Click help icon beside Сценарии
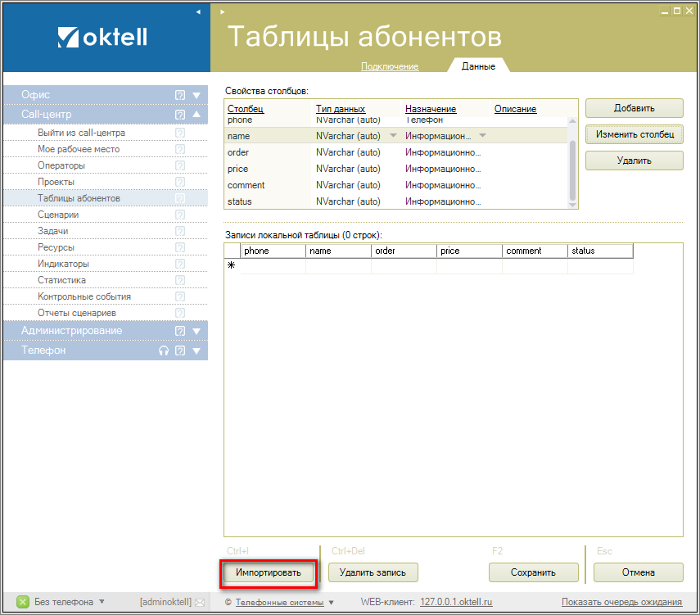This screenshot has width=700, height=615. (x=180, y=215)
